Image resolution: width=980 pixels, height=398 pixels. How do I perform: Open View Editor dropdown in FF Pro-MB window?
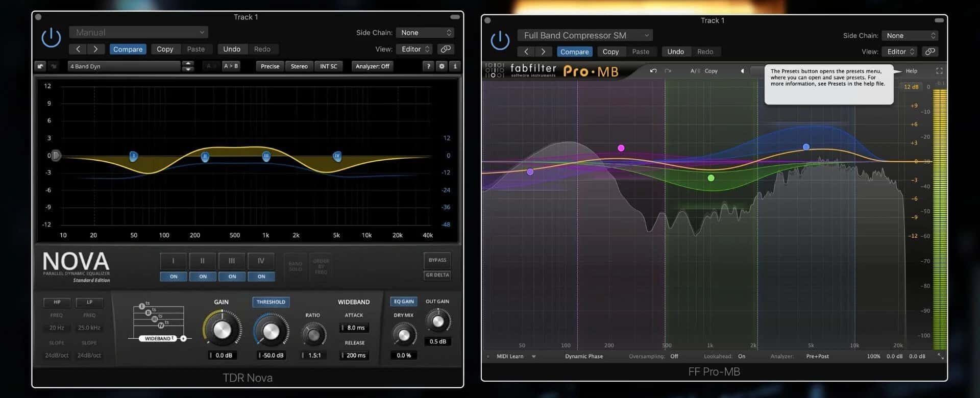click(899, 52)
